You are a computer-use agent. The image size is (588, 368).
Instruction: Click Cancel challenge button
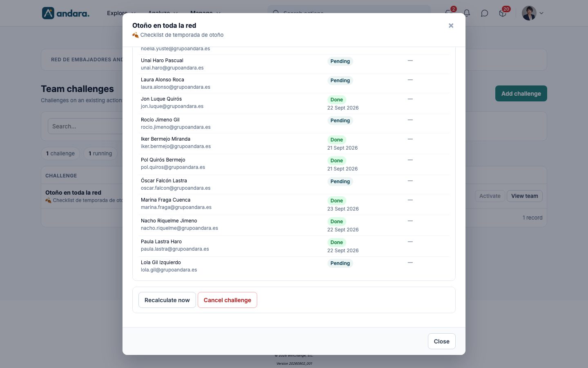point(227,300)
